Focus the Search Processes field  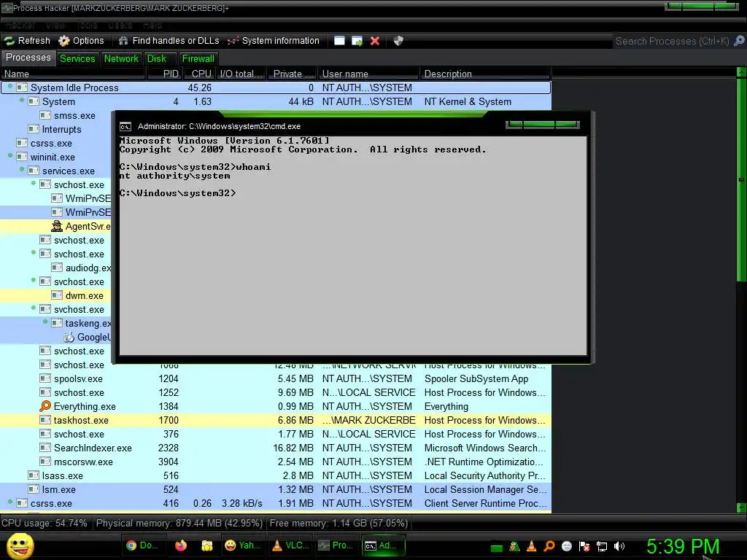(x=672, y=42)
